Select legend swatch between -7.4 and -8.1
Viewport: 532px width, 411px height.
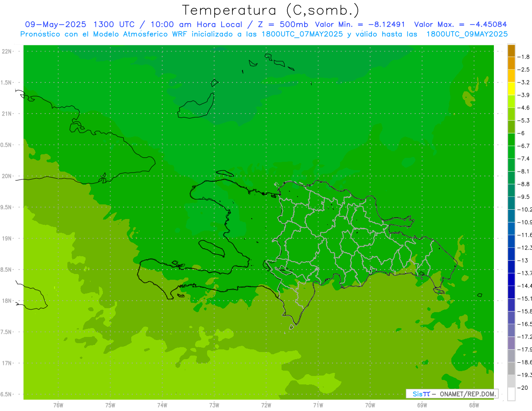(x=511, y=165)
